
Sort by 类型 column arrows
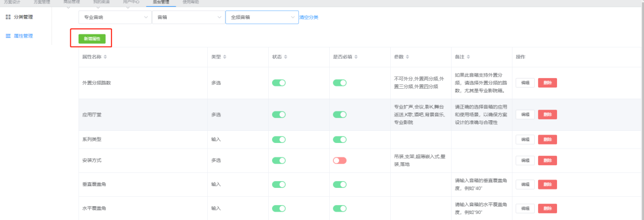click(224, 57)
